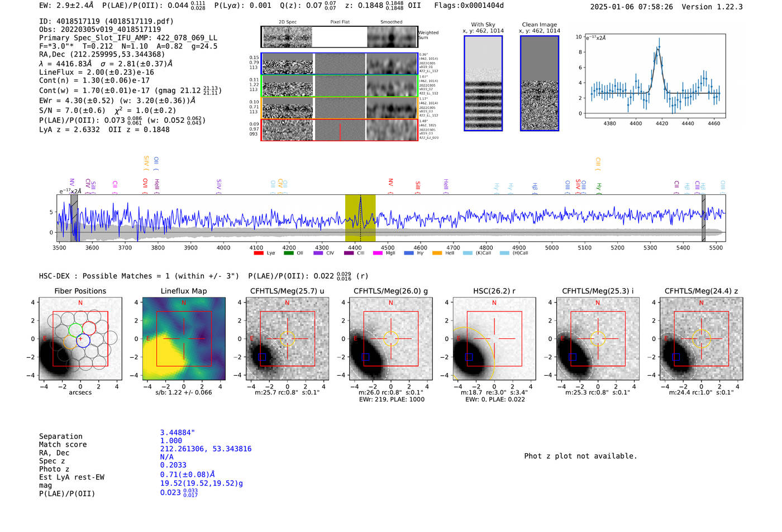Click the emission line Gaussian fit plot
Viewport: 782px width, 532px height.
[x=655, y=76]
